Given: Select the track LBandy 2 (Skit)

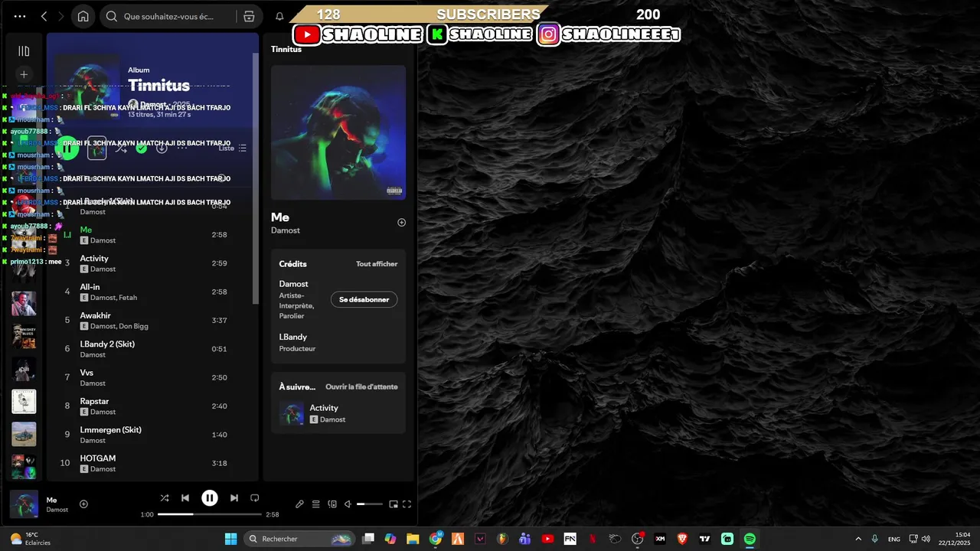Looking at the screenshot, I should click(x=153, y=349).
